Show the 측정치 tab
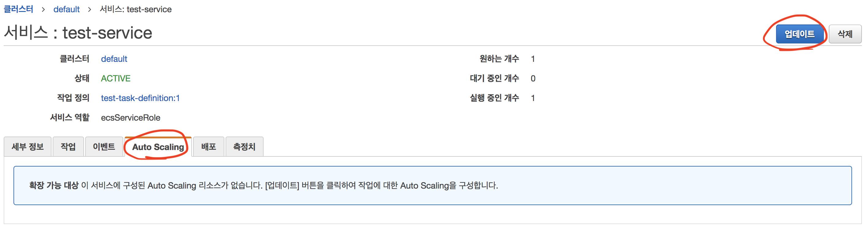Image resolution: width=868 pixels, height=229 pixels. click(244, 147)
